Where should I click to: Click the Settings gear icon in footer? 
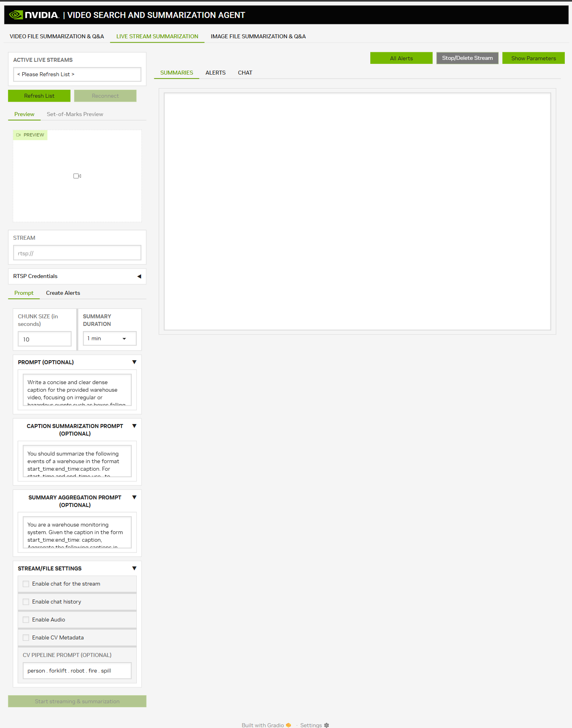[326, 725]
